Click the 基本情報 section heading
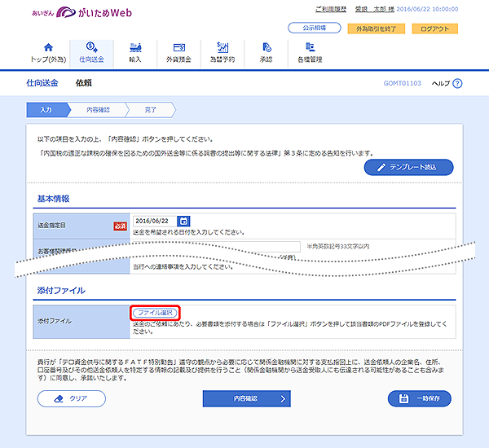 (53, 199)
